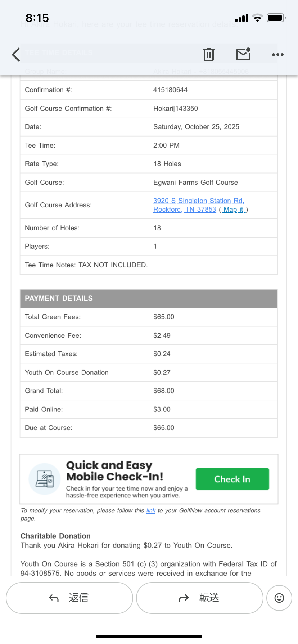Select the confirmation number 415180644

pos(171,90)
